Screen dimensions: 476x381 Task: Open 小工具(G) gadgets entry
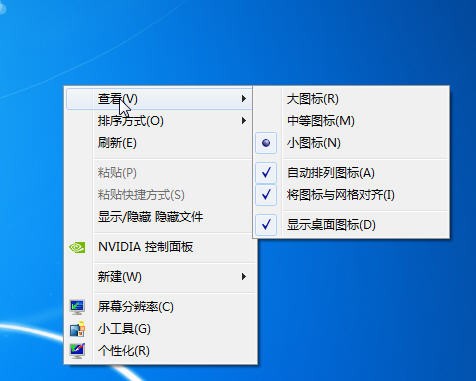click(161, 329)
